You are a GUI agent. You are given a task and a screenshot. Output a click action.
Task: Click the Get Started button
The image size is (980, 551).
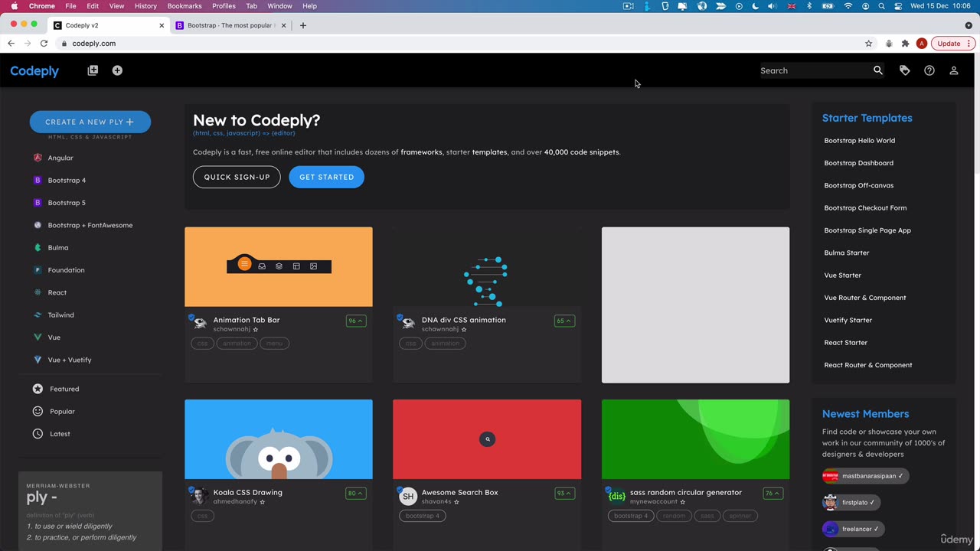tap(327, 177)
